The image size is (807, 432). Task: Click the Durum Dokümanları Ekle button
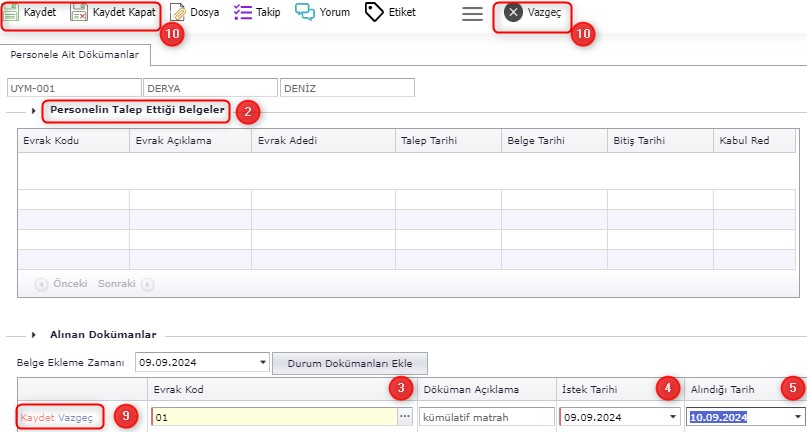(x=350, y=363)
